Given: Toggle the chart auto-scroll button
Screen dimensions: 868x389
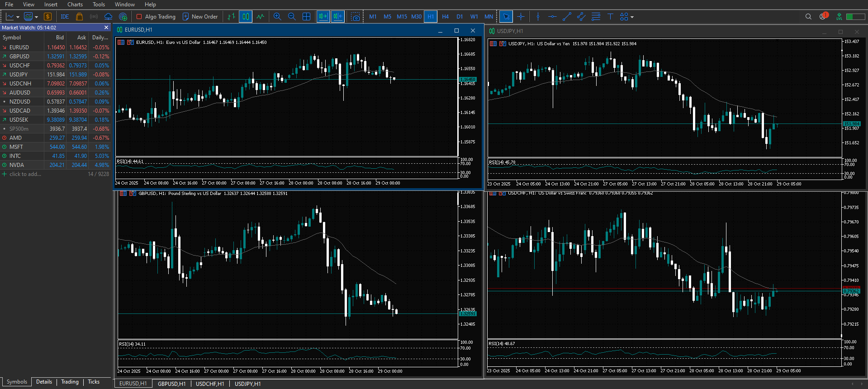Looking at the screenshot, I should [323, 17].
